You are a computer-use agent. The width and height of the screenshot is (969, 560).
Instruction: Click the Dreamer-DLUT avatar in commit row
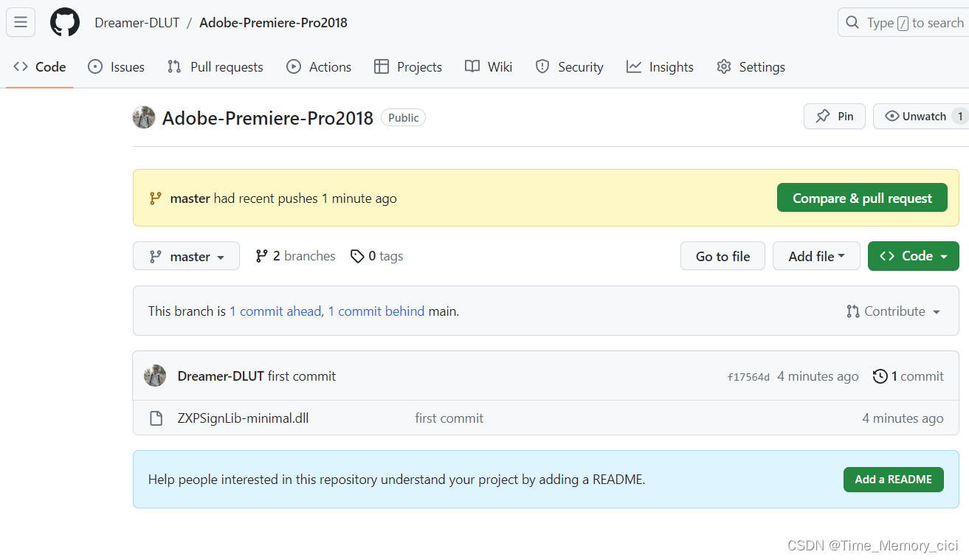click(x=155, y=376)
